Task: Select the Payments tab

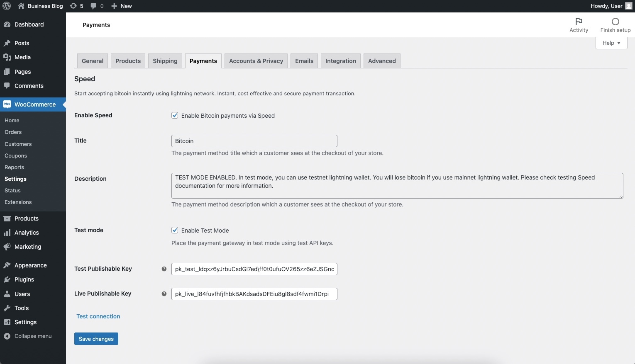Action: pyautogui.click(x=203, y=61)
